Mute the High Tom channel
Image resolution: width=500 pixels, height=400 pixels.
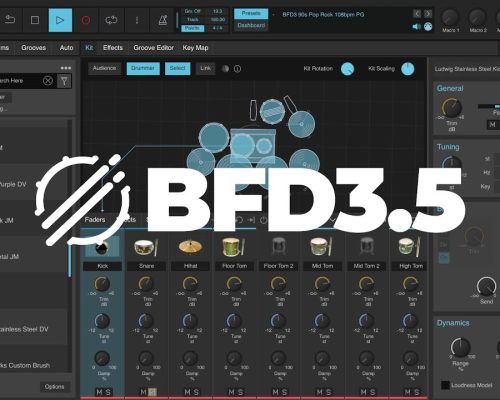pyautogui.click(x=408, y=392)
